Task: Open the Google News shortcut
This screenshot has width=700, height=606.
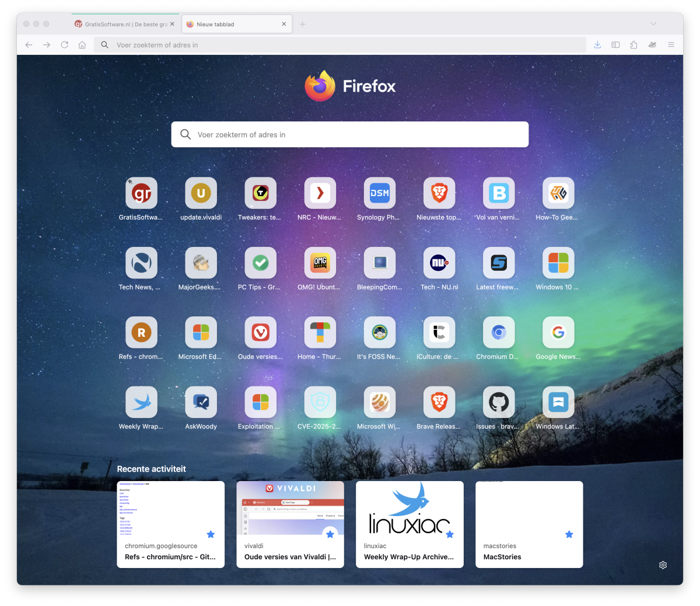Action: click(558, 332)
